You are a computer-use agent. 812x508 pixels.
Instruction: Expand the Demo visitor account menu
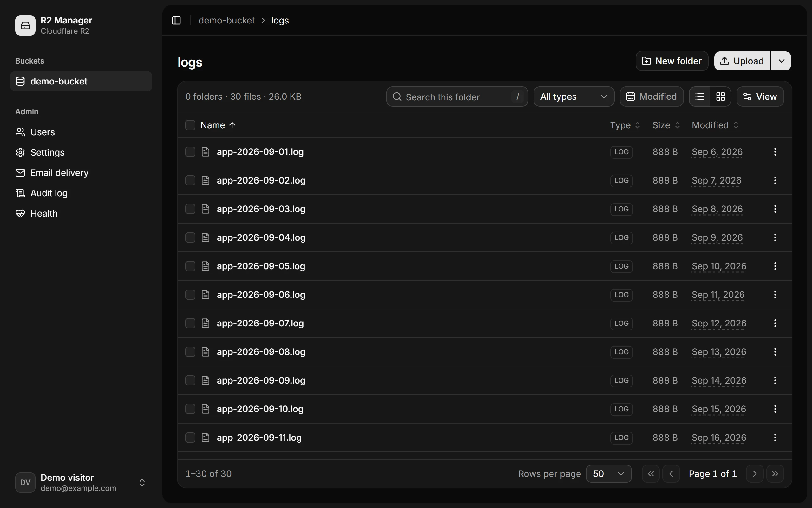click(x=81, y=483)
